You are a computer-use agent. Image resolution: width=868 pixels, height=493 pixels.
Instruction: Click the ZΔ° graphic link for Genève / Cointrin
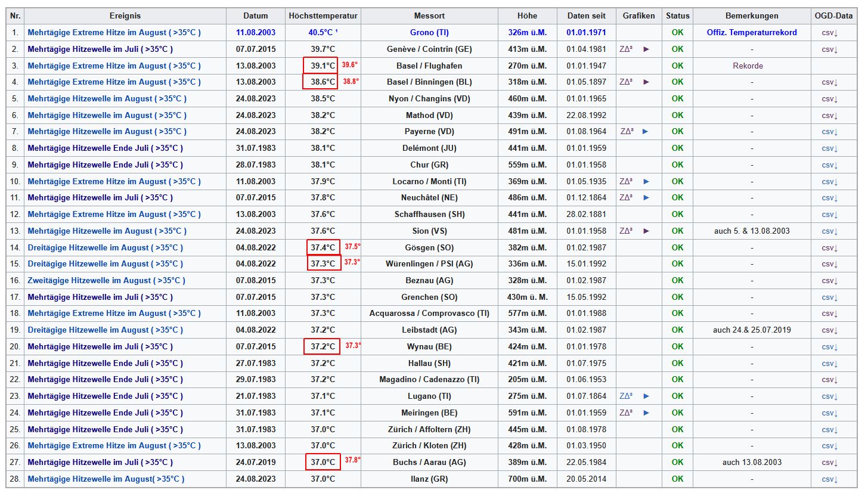point(626,49)
